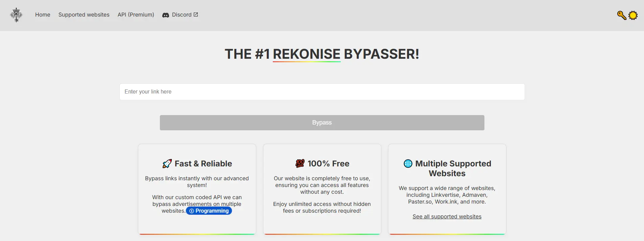Click the external link icon beside Discord
The height and width of the screenshot is (241, 644).
point(196,15)
